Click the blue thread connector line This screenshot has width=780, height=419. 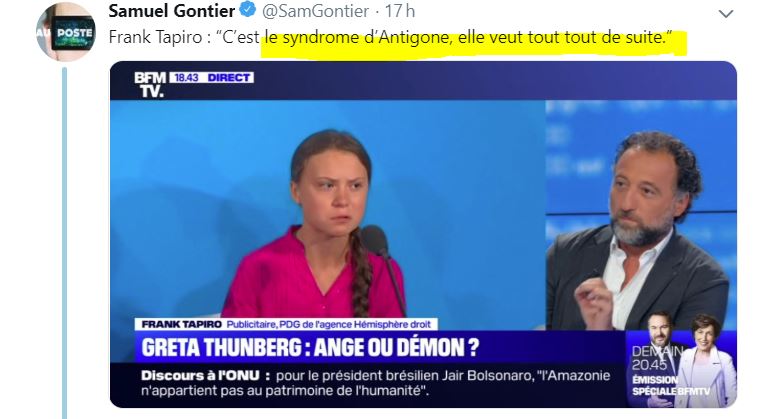[64, 242]
